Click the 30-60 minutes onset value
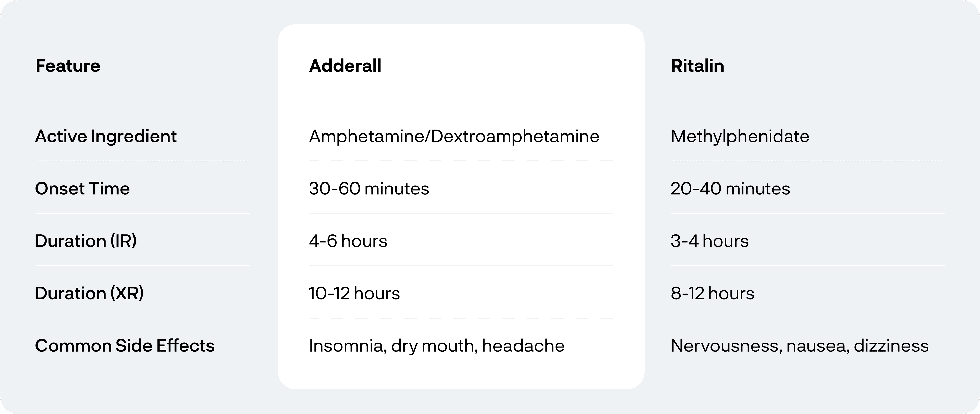The width and height of the screenshot is (980, 414). click(369, 189)
